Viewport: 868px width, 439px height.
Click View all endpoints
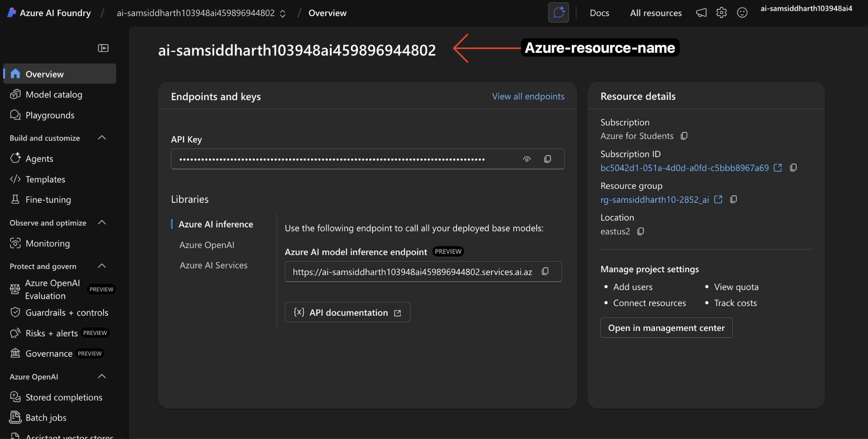pos(528,97)
